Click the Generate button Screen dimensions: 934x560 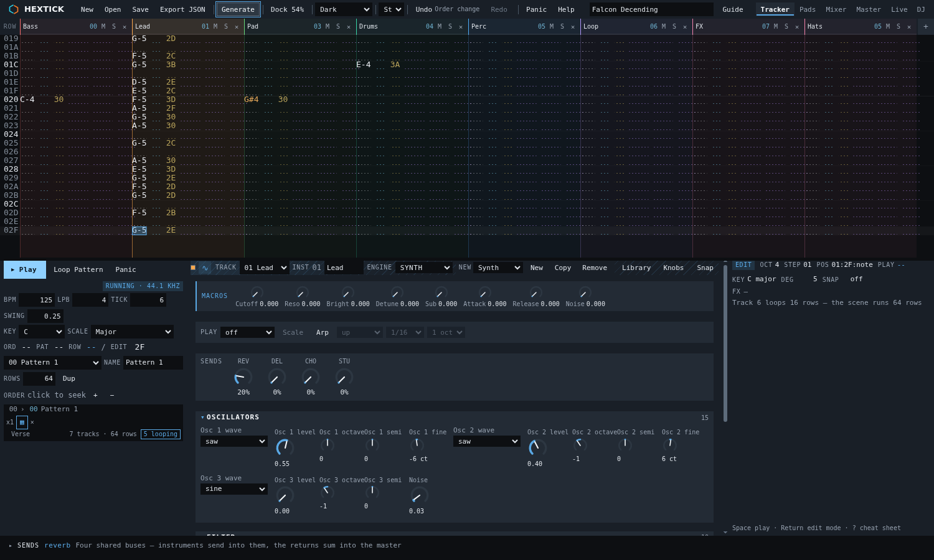(238, 9)
